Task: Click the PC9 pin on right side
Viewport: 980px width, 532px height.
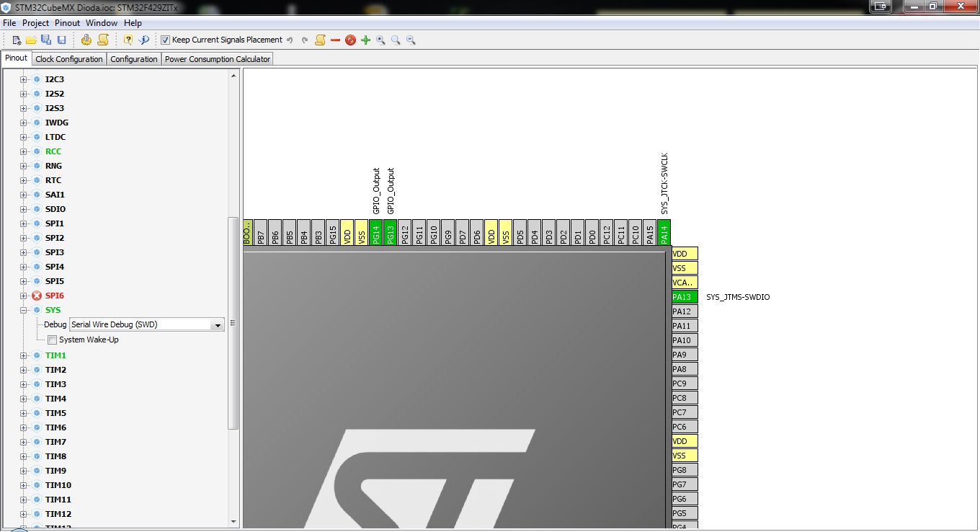Action: click(685, 384)
